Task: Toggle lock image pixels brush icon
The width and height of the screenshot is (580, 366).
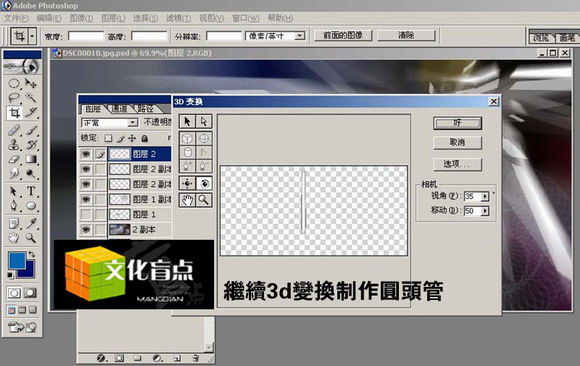Action: pos(121,138)
